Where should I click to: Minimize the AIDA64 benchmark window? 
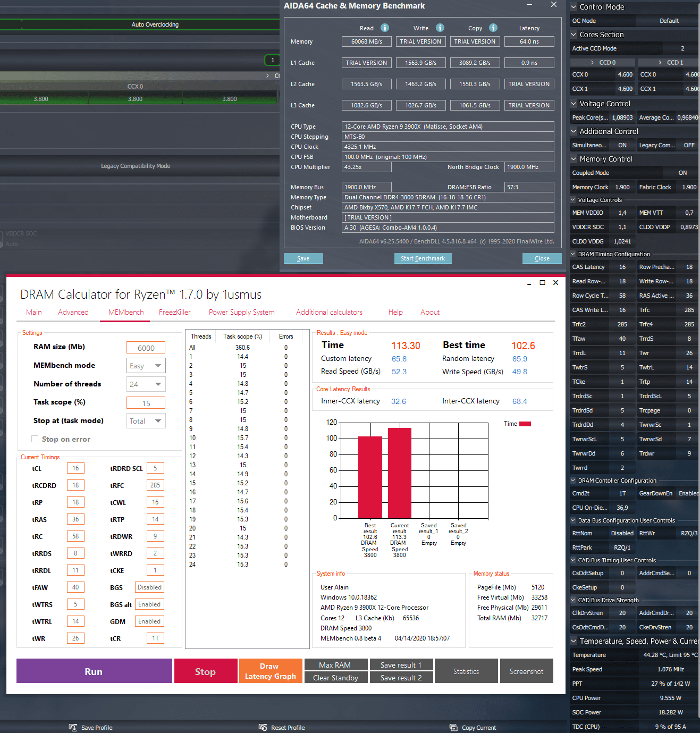[529, 5]
